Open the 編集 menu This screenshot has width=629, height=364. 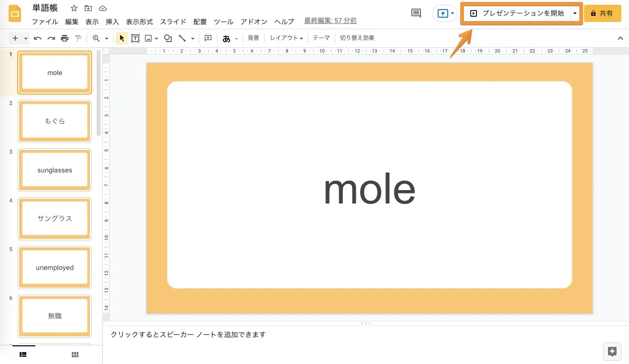(72, 21)
